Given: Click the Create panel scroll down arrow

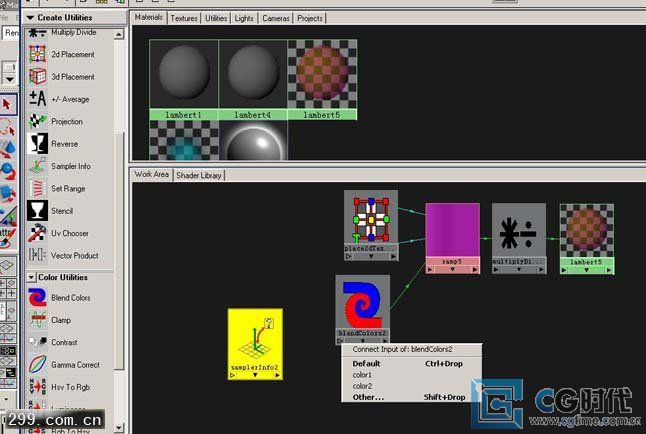Looking at the screenshot, I should (119, 428).
